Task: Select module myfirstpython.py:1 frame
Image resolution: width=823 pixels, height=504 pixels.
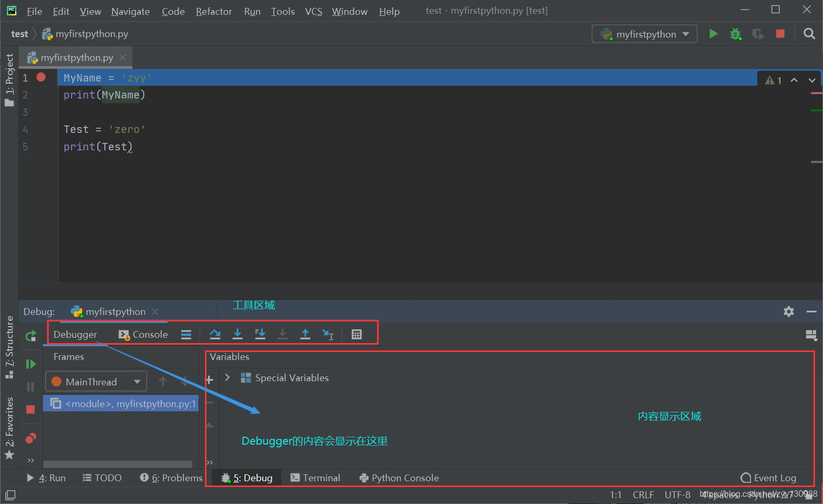Action: [121, 403]
